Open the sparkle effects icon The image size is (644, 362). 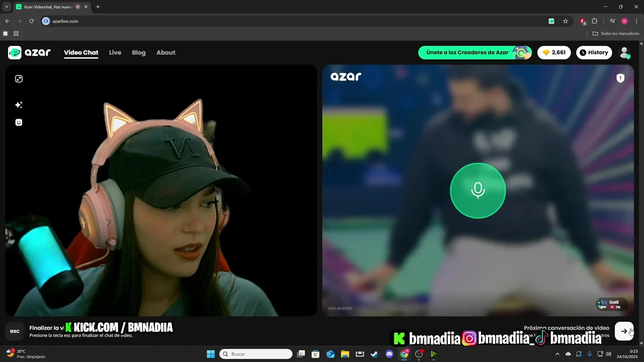pyautogui.click(x=19, y=105)
